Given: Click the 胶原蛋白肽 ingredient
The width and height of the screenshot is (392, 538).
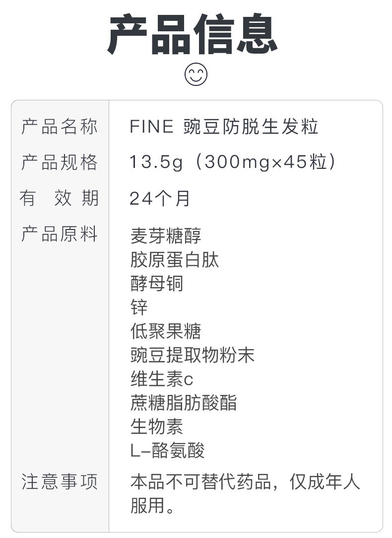Looking at the screenshot, I should click(174, 260).
